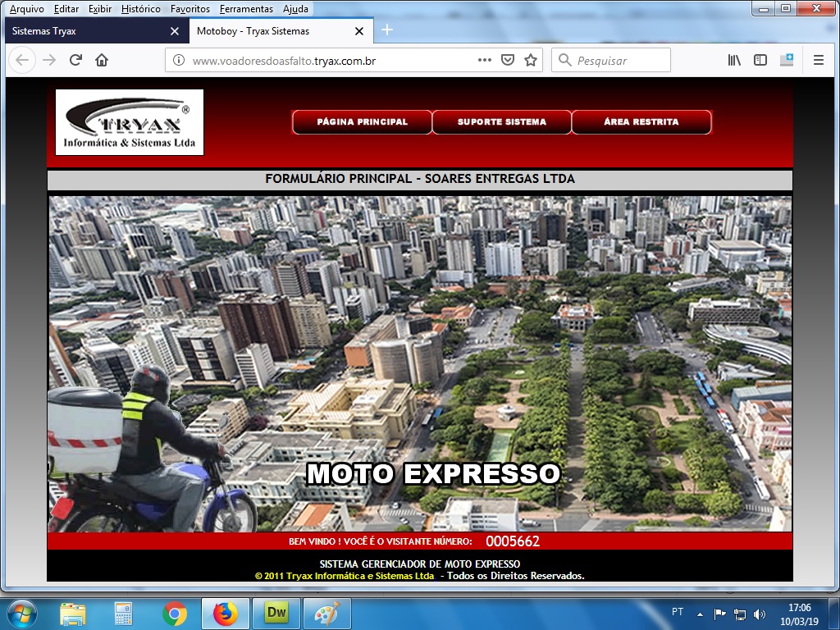The width and height of the screenshot is (840, 630).
Task: Open the Ferramentas menu
Action: 246,9
